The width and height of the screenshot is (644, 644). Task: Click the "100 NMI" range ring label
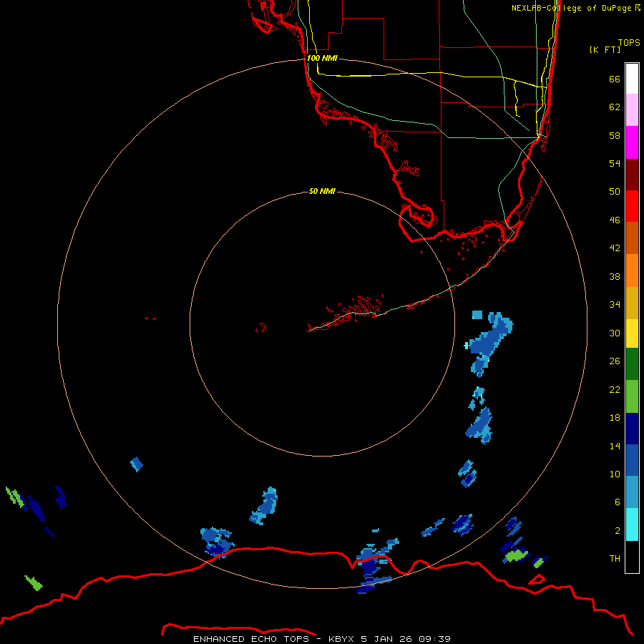click(322, 58)
